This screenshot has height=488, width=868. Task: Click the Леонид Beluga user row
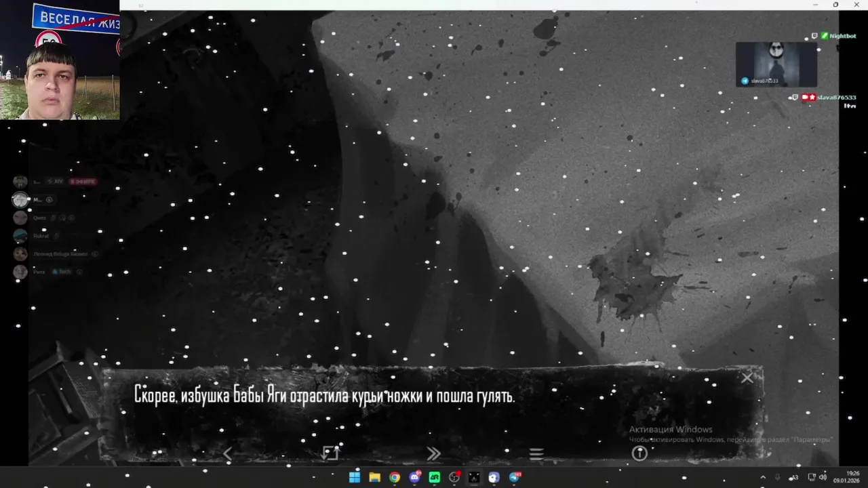(57, 254)
